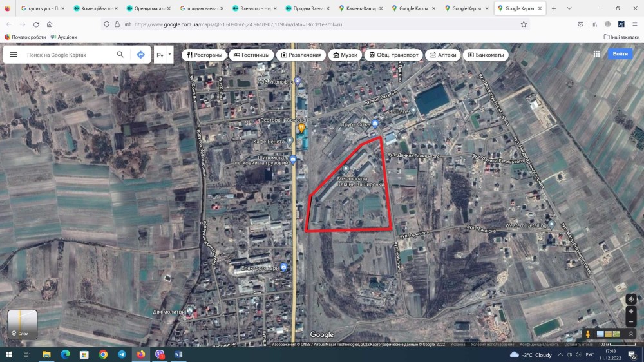Filter map by Аптеки
The image size is (644, 362).
443,55
